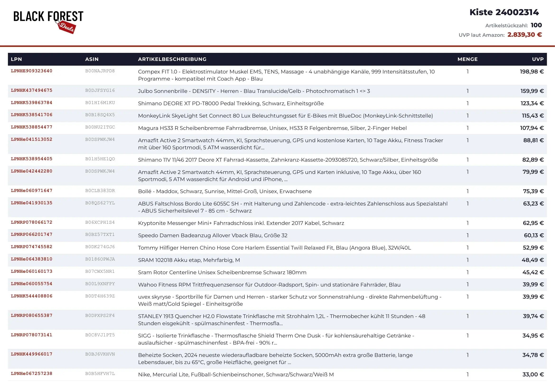555x392 pixels.
Task: Select LPN LPNHK449966017
Action: point(32,354)
